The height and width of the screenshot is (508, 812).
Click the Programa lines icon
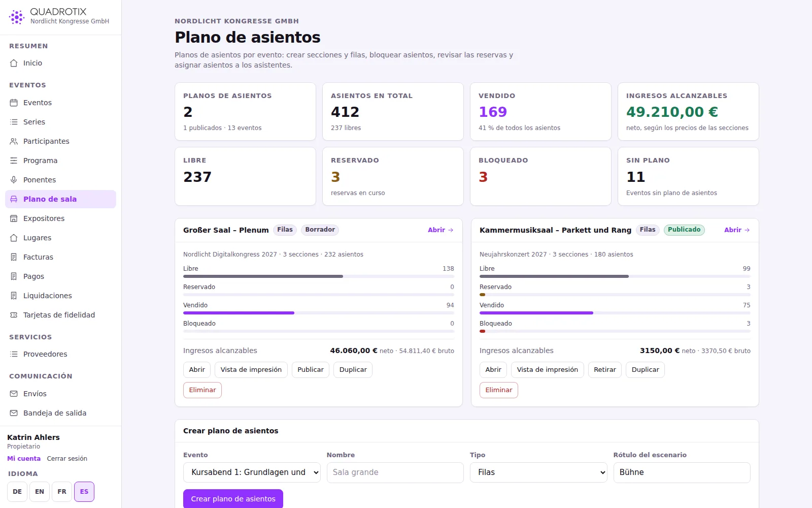tap(14, 161)
